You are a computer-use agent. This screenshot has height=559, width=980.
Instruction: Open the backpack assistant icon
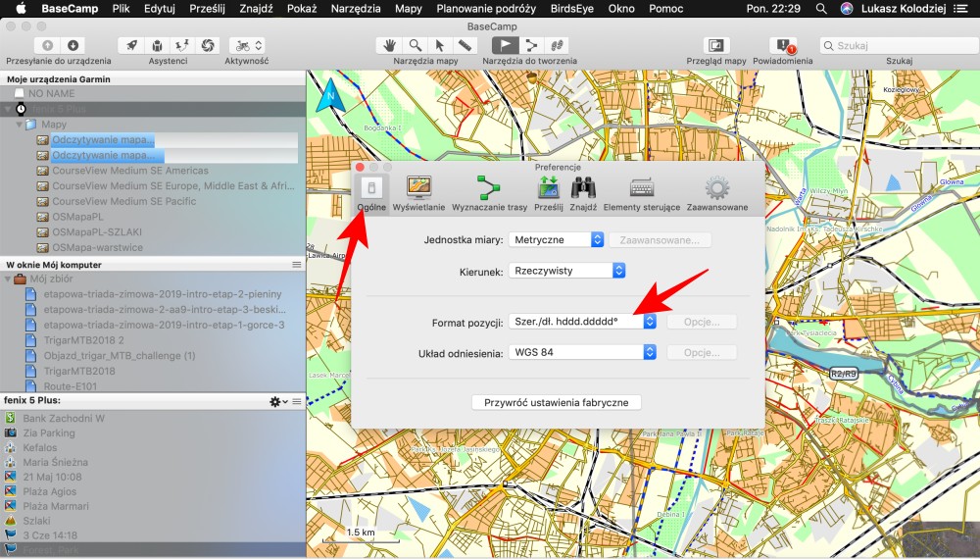click(157, 45)
